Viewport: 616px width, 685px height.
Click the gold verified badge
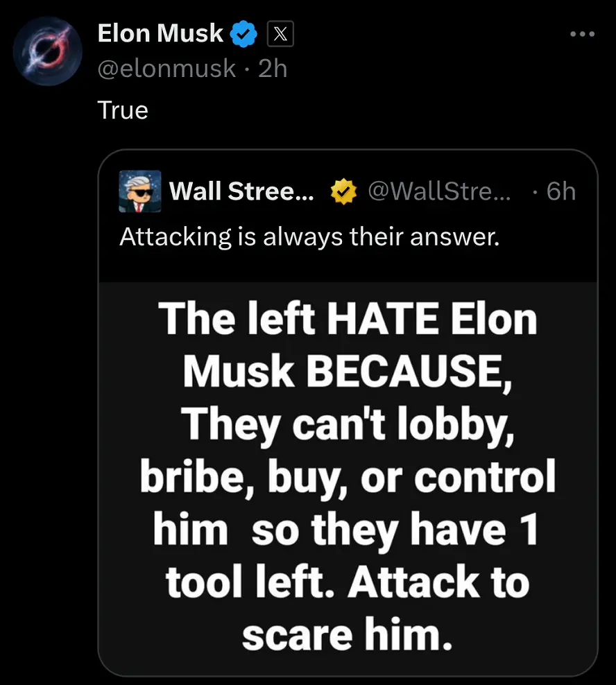[x=341, y=191]
